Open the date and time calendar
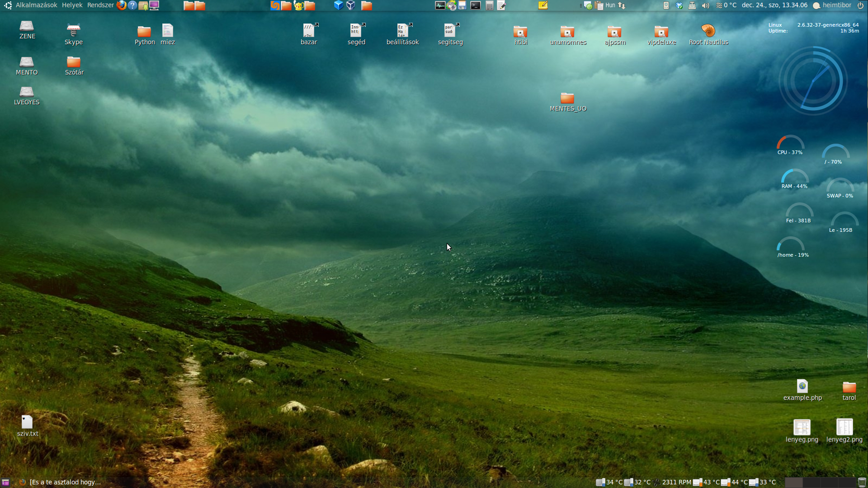The height and width of the screenshot is (488, 868). point(774,5)
